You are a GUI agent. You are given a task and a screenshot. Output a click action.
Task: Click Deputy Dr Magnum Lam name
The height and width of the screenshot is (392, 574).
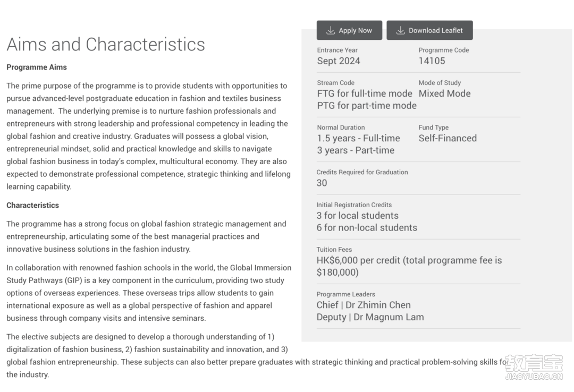pos(370,317)
